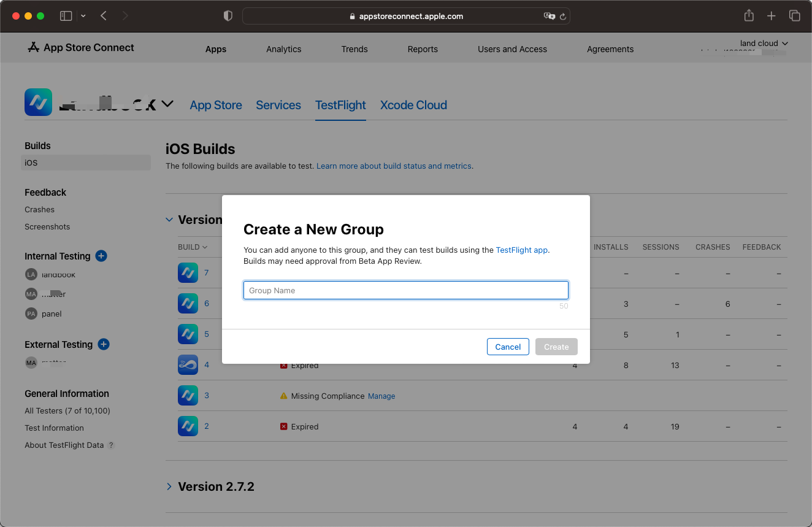Click the LA group avatar icon
The width and height of the screenshot is (812, 527).
click(x=31, y=274)
